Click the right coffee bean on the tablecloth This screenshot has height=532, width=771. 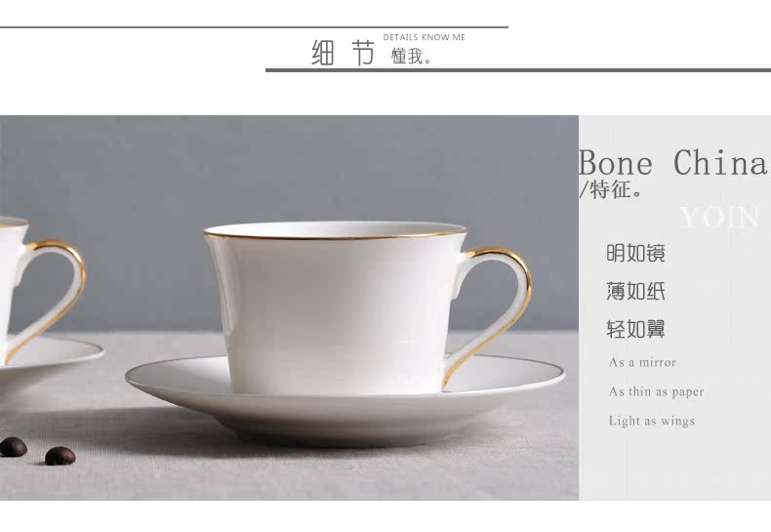pos(60,456)
